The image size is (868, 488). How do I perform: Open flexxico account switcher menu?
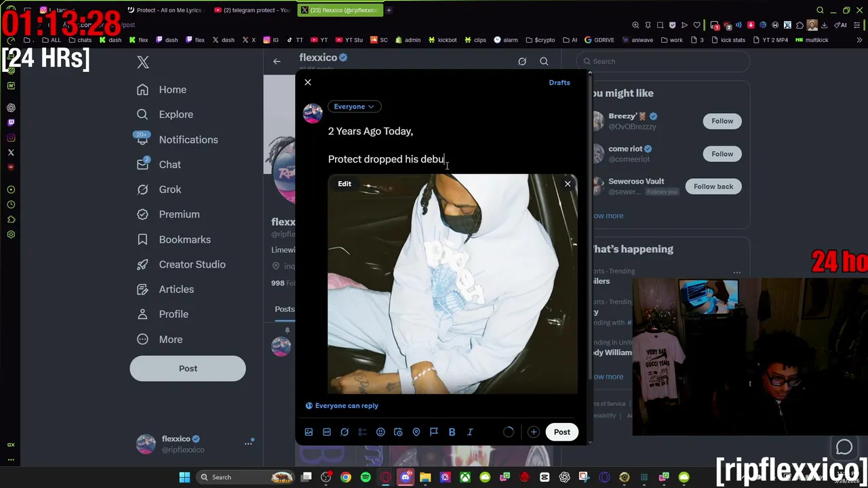pyautogui.click(x=194, y=444)
